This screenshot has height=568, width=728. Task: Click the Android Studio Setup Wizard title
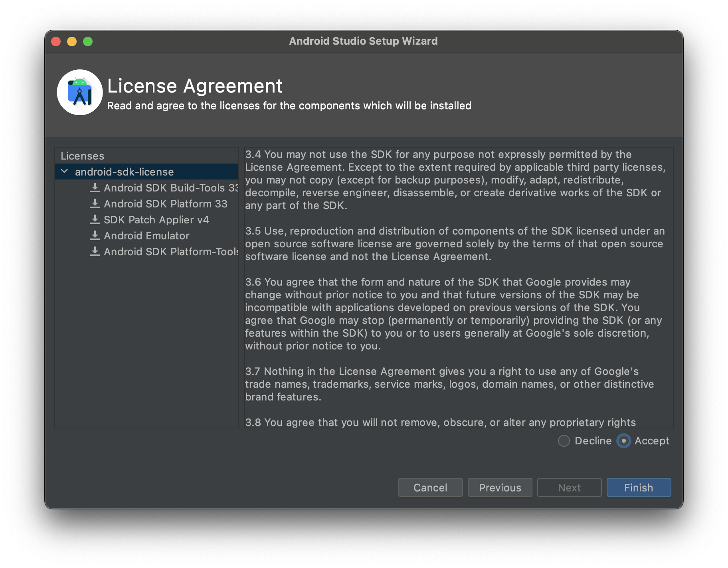(x=363, y=41)
